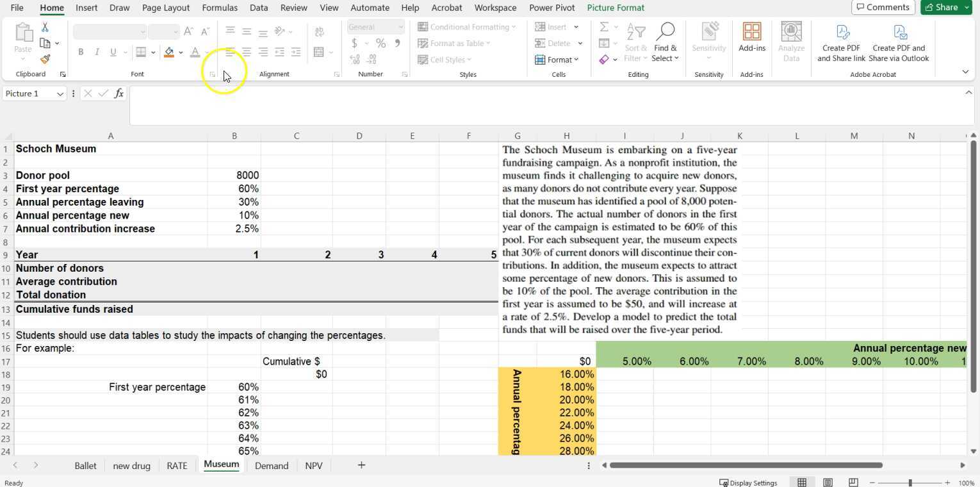Expand the Name Box dropdown
This screenshot has width=980, height=487.
[59, 94]
